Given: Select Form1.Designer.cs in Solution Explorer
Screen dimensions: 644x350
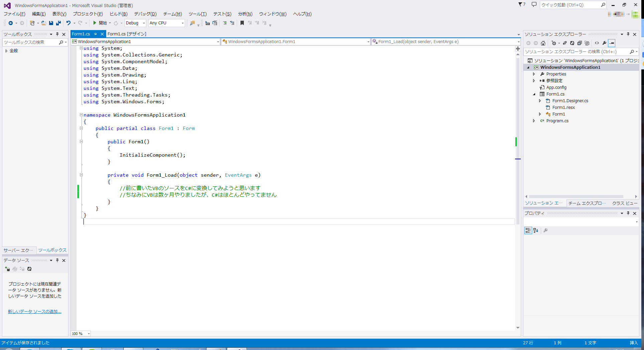Looking at the screenshot, I should (x=570, y=101).
